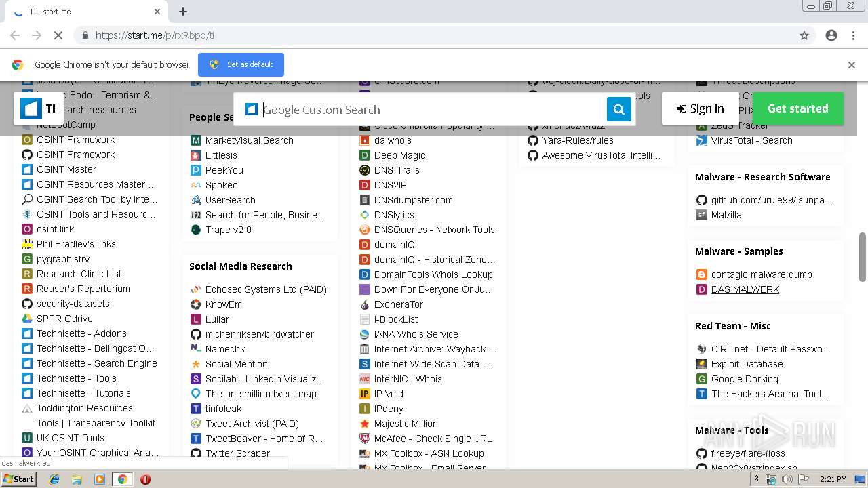This screenshot has width=868, height=488.
Task: Open Reuser's Repertorium link
Action: pyautogui.click(x=83, y=289)
